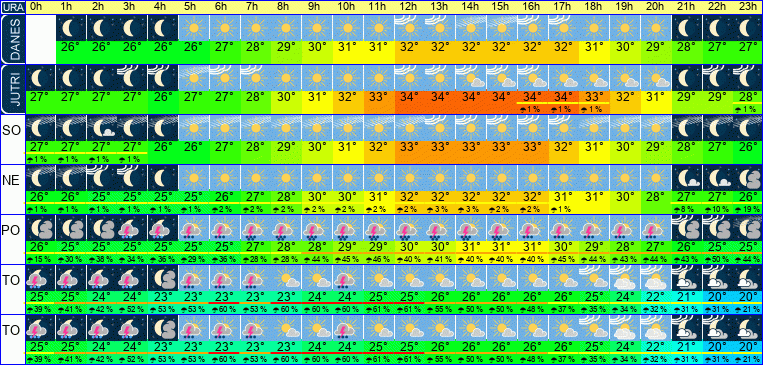Viewport: 763px width, 365px height.
Task: Open the JUTRI day label
Action: click(x=12, y=90)
